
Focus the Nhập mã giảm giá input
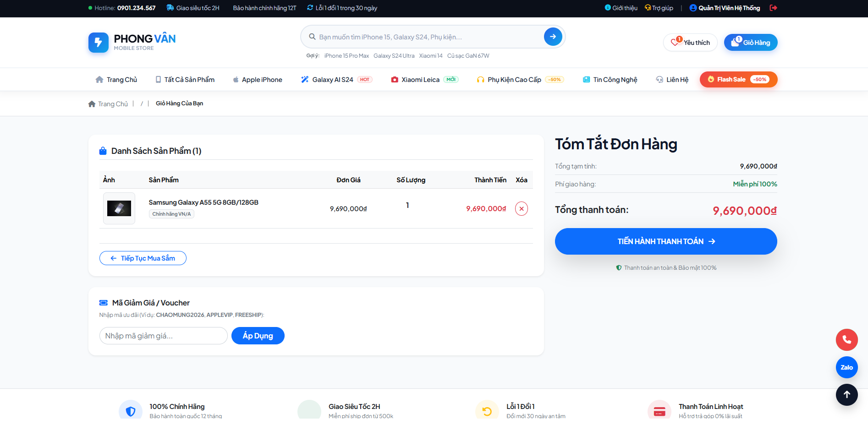click(164, 336)
